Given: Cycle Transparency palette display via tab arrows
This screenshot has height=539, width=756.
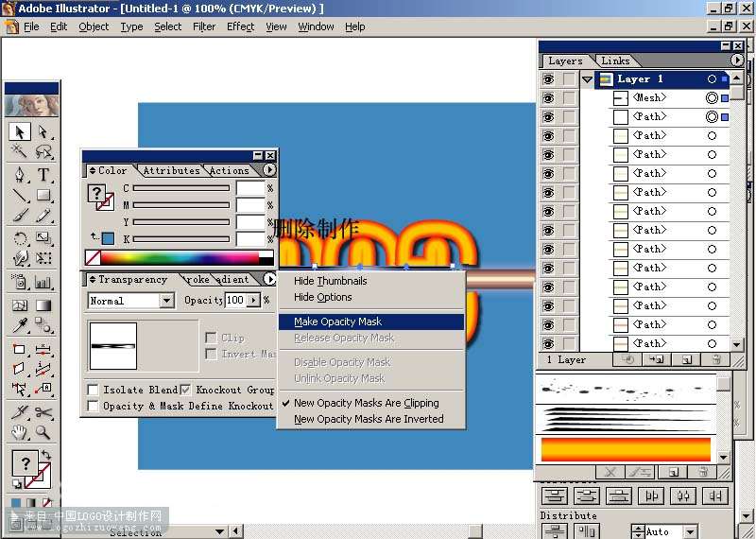Looking at the screenshot, I should [x=93, y=280].
